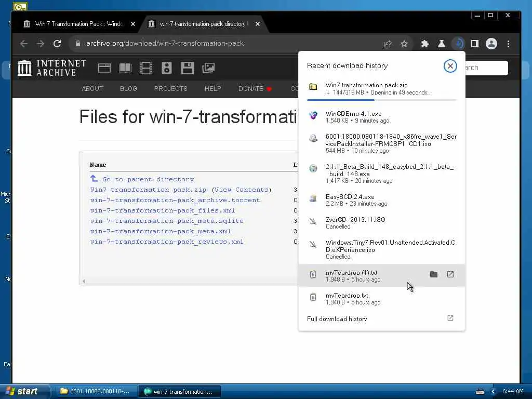Download the Win7 transformation pack.zip link
This screenshot has width=532, height=399.
click(148, 190)
